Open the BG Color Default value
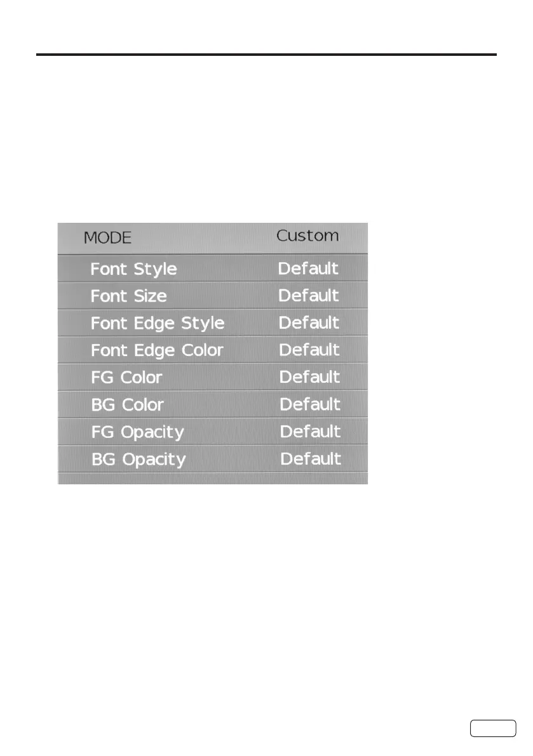 tap(310, 404)
